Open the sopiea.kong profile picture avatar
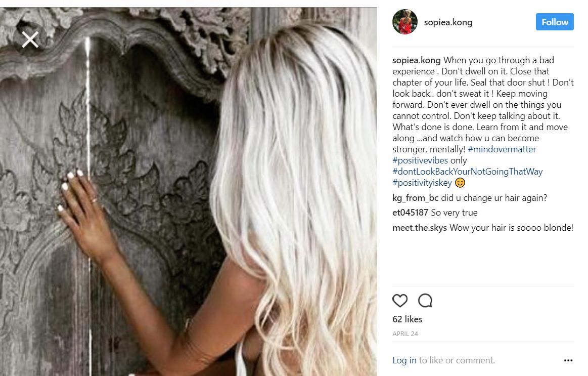This screenshot has height=376, width=588. point(404,22)
